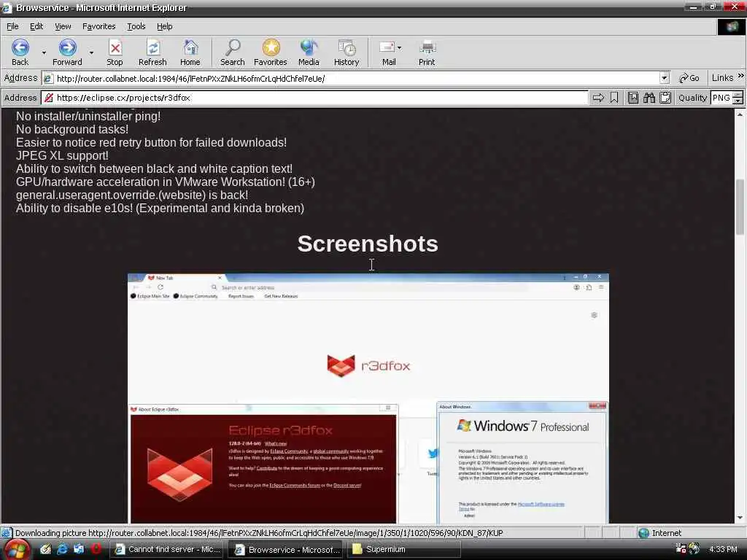Decrease quality with the PNG stepper down arrow
This screenshot has height=560, width=747.
(x=738, y=101)
